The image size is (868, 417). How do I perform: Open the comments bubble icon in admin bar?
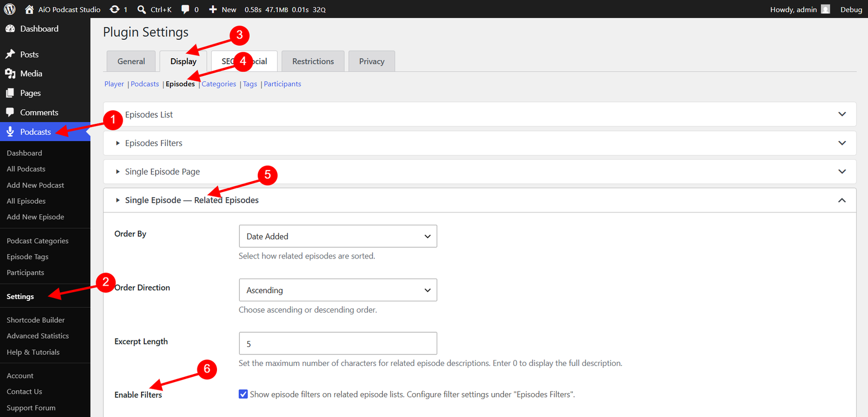(185, 9)
